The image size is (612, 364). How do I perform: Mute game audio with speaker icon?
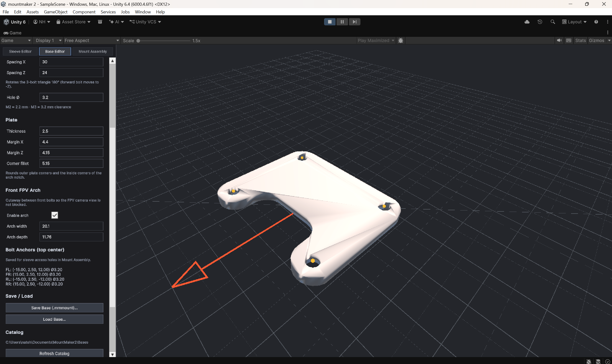coord(559,40)
